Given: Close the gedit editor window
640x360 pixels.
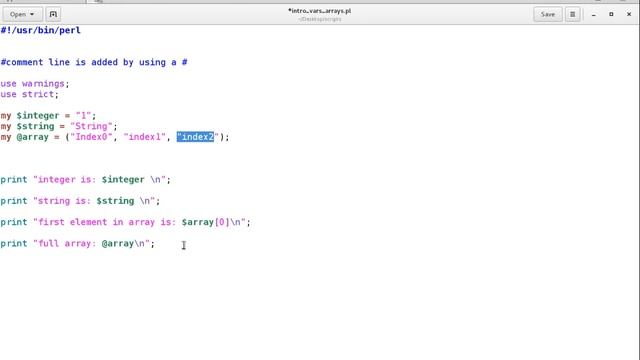Looking at the screenshot, I should 629,14.
